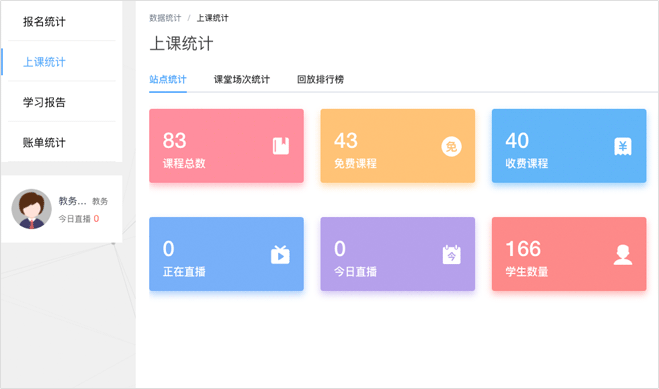
Task: Click the person icon on 学生数量 card
Action: (623, 255)
